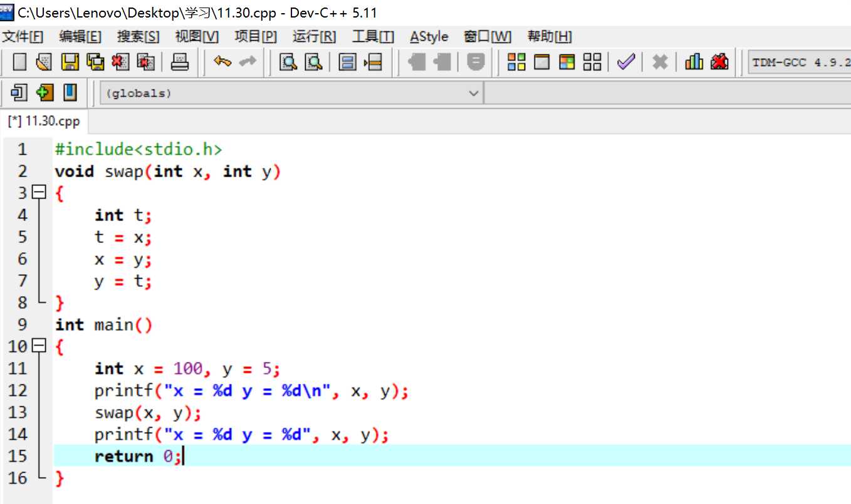This screenshot has height=504, width=851.
Task: Click the closing brace on line 8
Action: (x=60, y=303)
